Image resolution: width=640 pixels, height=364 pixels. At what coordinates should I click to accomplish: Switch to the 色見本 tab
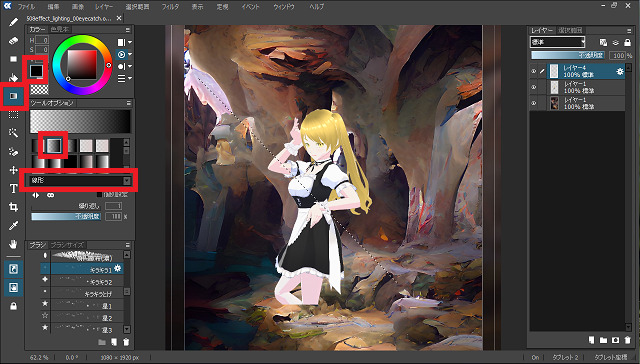tap(60, 29)
